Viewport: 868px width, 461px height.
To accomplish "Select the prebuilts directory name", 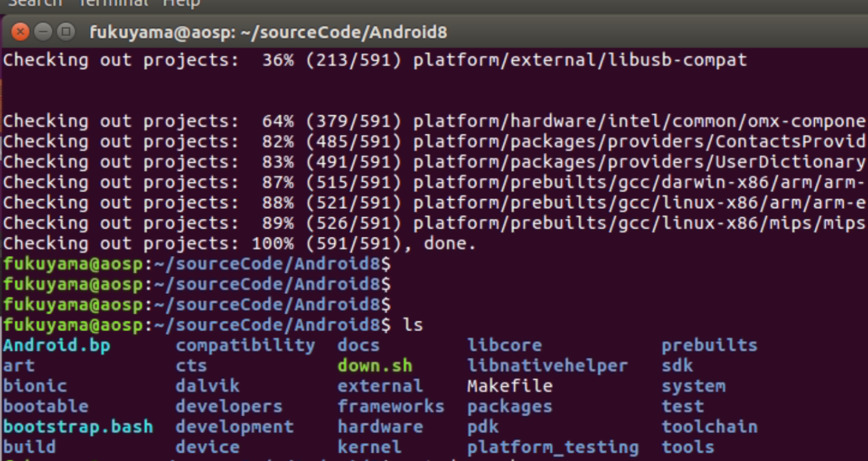I will click(709, 346).
